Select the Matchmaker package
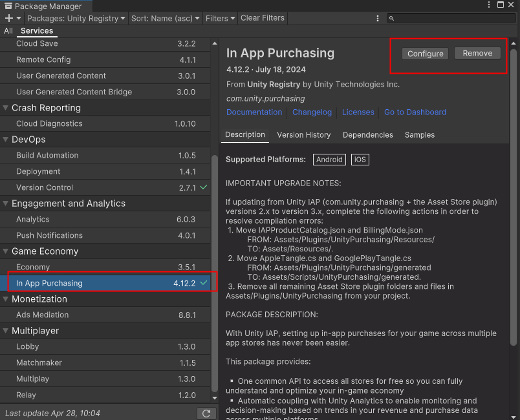520x420 pixels. click(105, 362)
